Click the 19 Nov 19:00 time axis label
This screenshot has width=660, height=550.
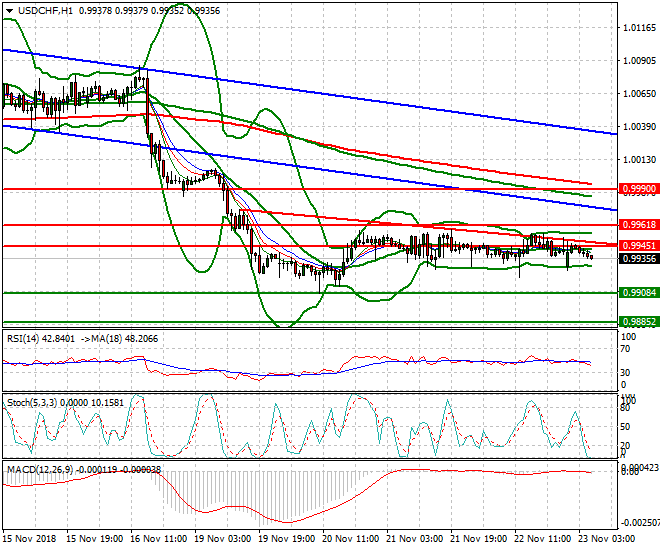tap(287, 539)
